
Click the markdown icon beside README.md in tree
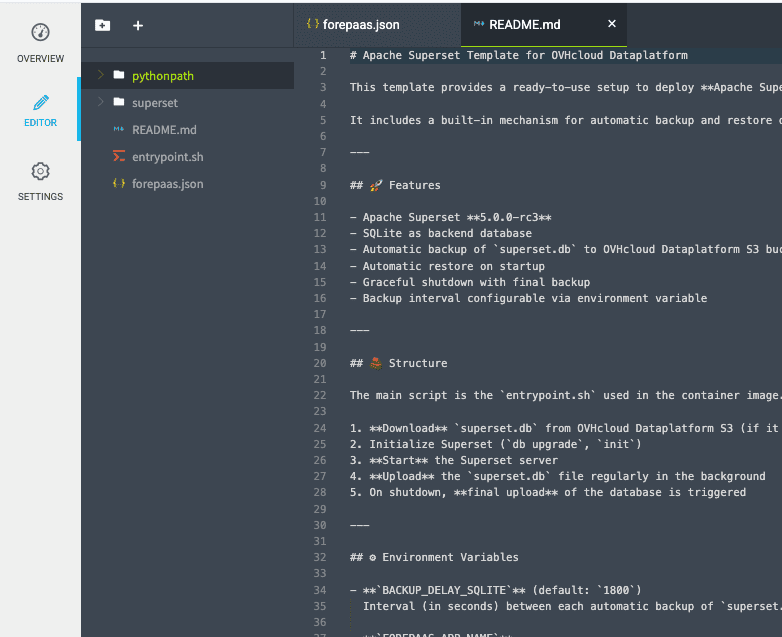tap(119, 129)
